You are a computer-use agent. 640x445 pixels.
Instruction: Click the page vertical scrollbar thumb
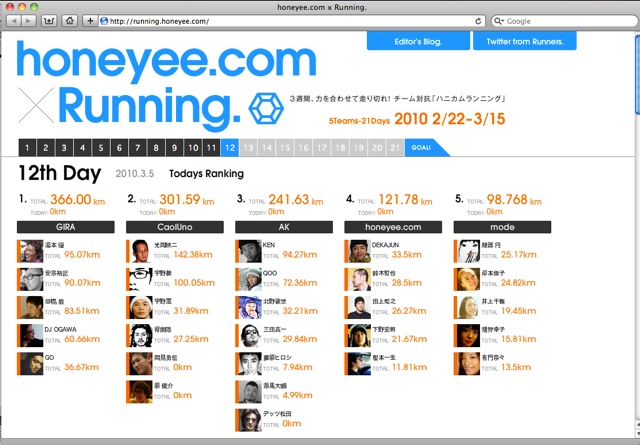[637, 76]
